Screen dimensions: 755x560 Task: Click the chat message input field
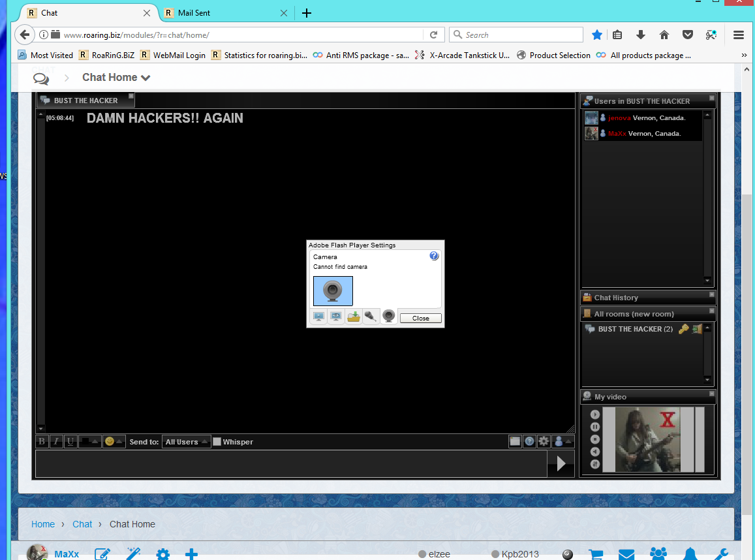point(291,463)
